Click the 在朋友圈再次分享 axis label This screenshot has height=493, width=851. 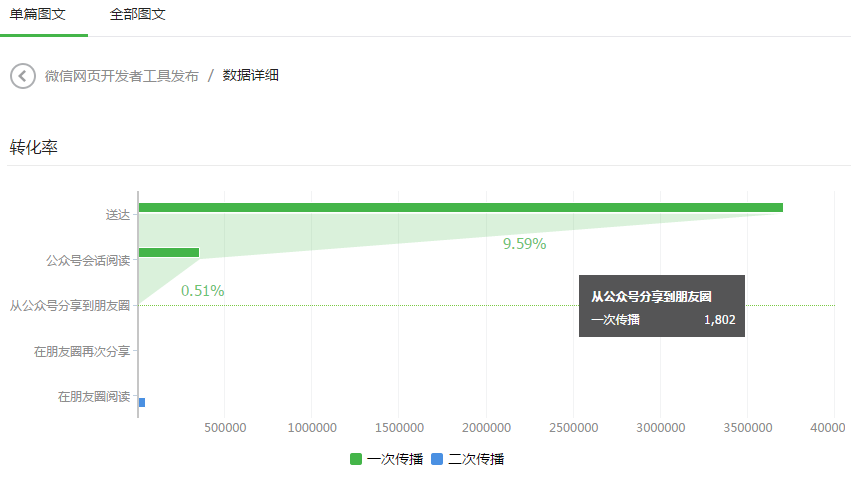click(x=82, y=352)
